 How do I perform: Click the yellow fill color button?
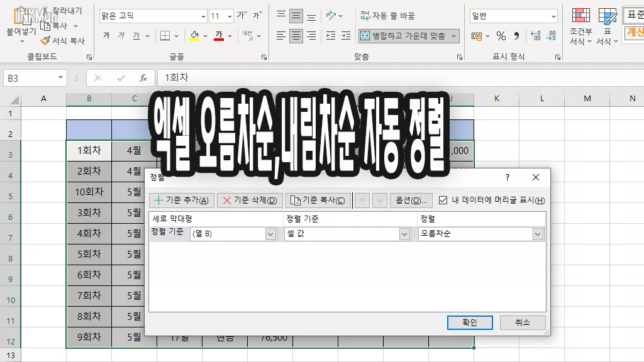click(194, 36)
